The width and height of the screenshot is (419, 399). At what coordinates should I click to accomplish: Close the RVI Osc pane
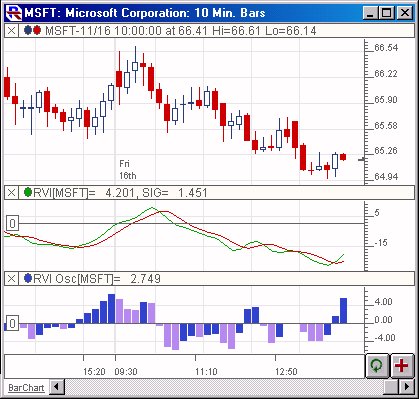(x=11, y=278)
